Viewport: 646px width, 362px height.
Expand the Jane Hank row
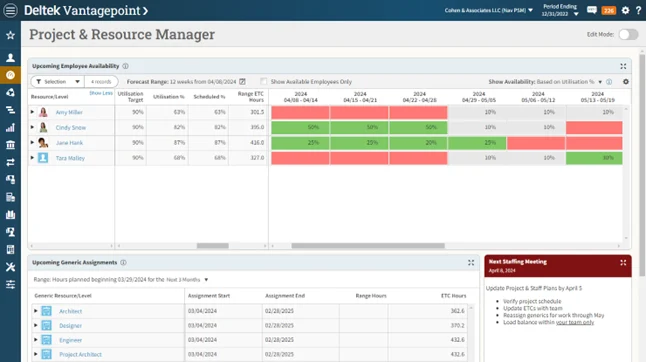[32, 142]
